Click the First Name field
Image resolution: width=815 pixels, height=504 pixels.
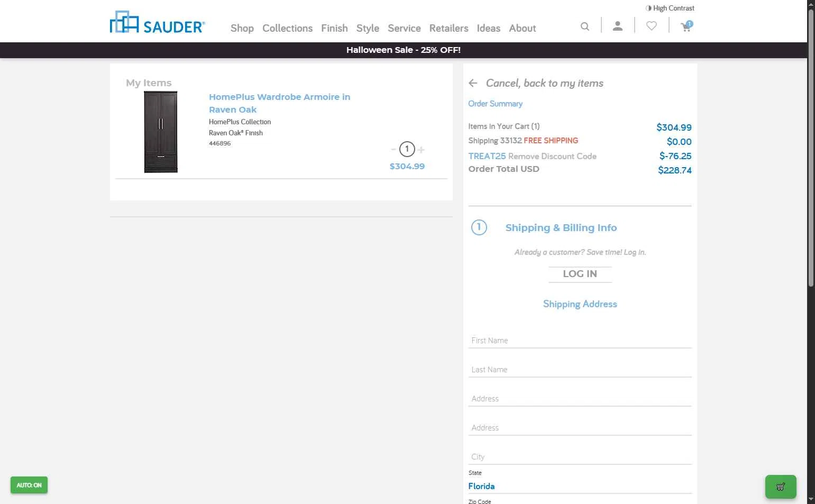coord(580,341)
